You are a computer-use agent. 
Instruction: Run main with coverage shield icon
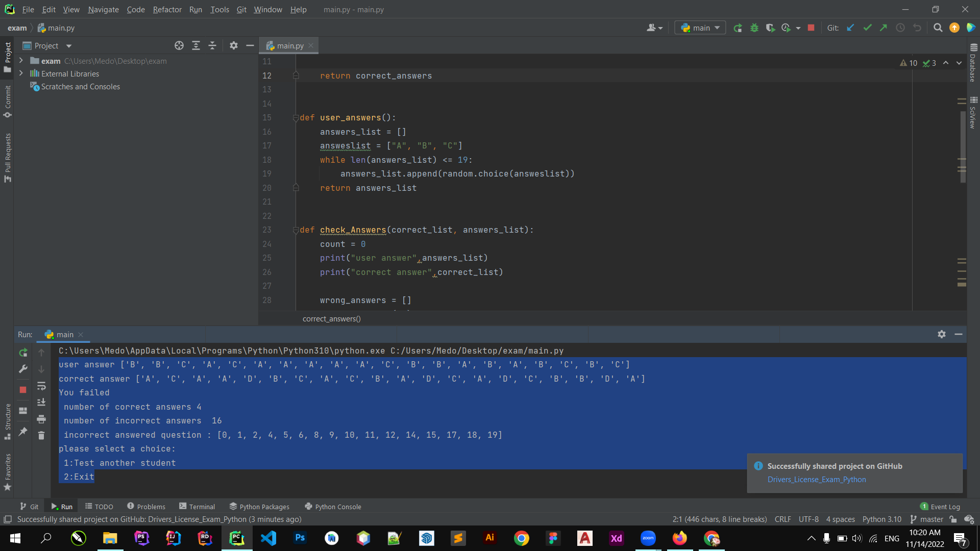point(770,28)
